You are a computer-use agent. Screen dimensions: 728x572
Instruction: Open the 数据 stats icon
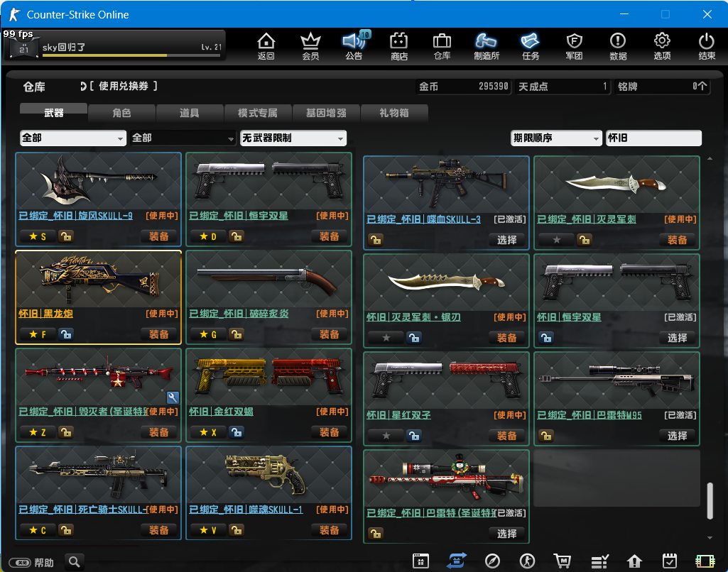coord(618,46)
